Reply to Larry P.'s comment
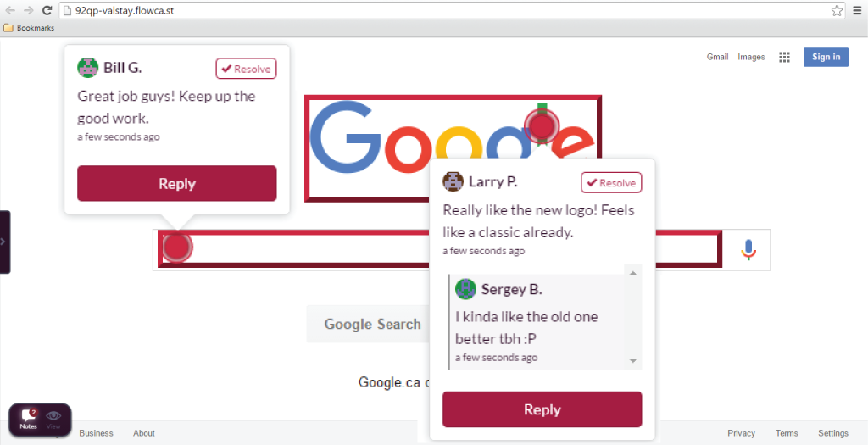This screenshot has width=868, height=445. click(542, 409)
